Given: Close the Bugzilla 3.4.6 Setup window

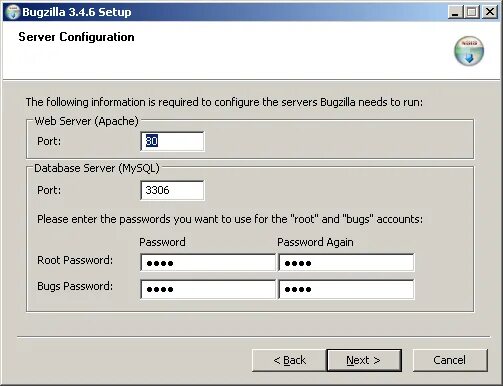Looking at the screenshot, I should [490, 12].
